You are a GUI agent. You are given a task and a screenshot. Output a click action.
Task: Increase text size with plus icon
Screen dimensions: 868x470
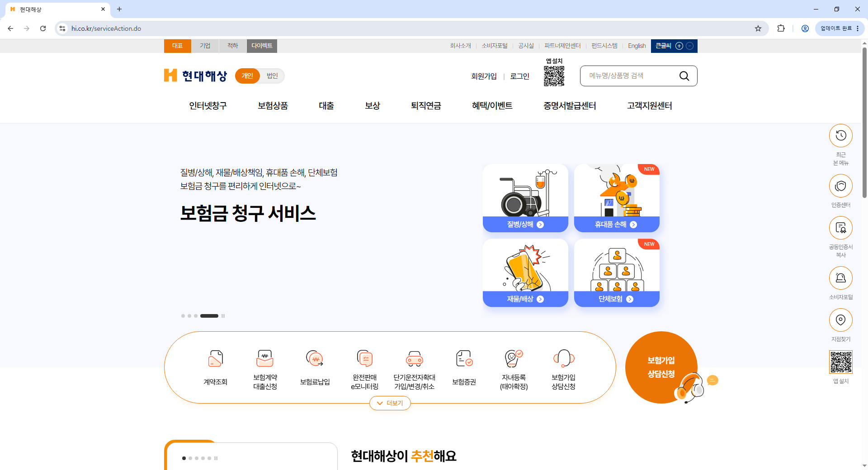(x=679, y=46)
